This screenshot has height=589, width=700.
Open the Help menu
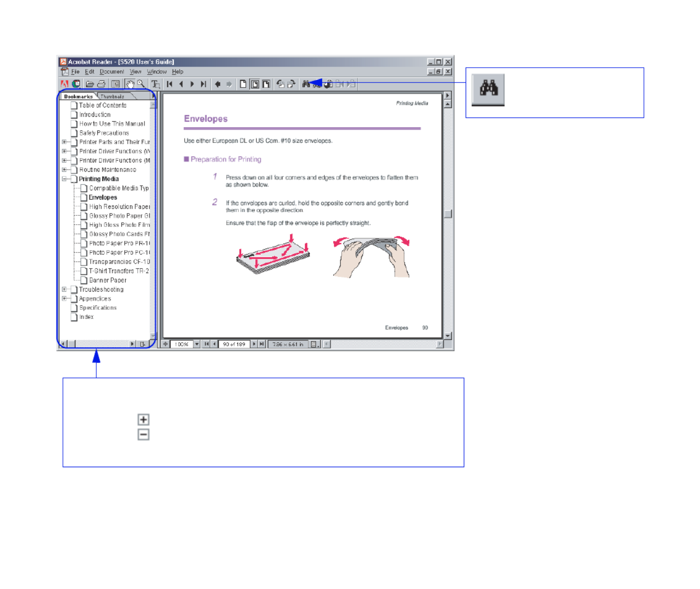pos(177,72)
